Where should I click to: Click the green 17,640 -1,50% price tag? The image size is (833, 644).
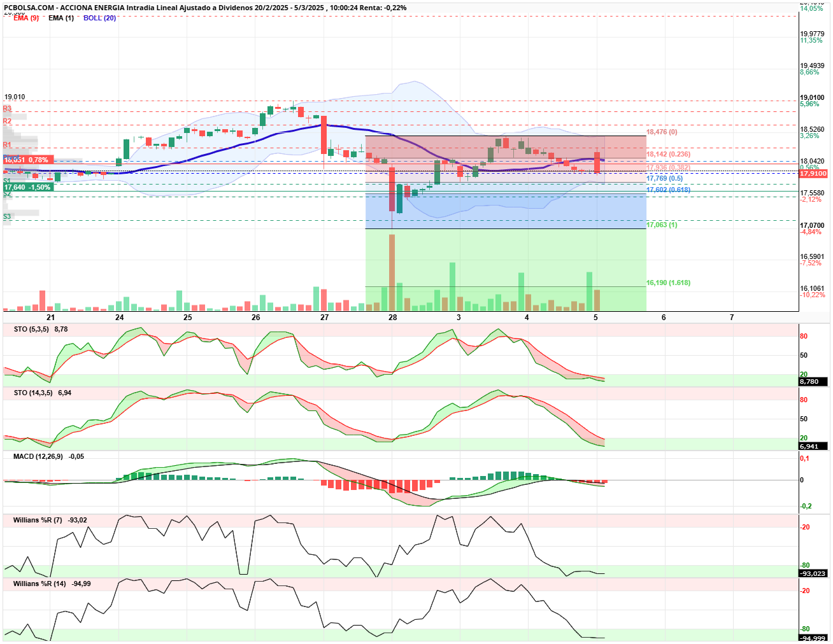point(27,187)
